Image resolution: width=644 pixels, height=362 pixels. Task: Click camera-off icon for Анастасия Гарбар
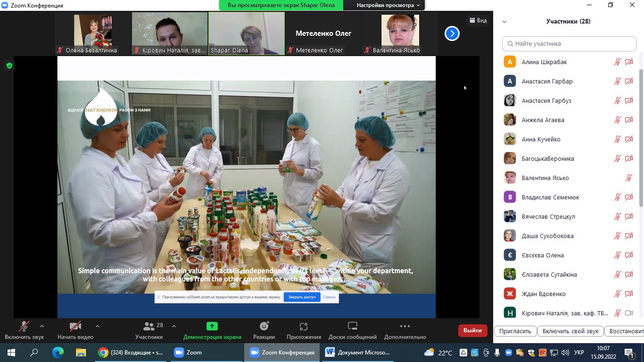coord(629,81)
